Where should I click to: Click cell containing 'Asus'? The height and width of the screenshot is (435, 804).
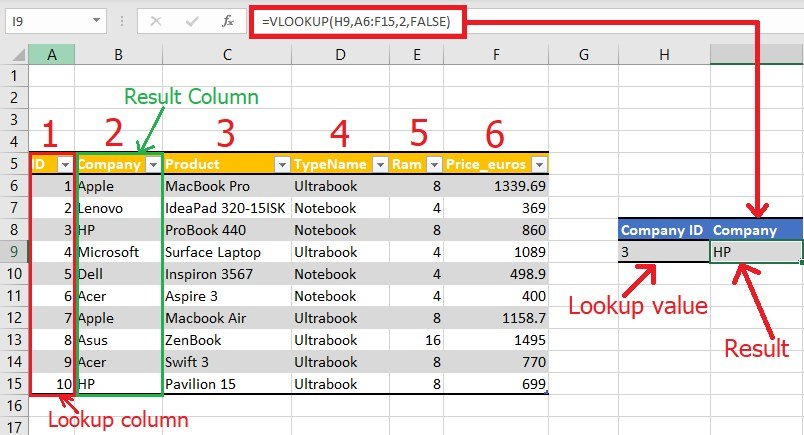(x=118, y=340)
